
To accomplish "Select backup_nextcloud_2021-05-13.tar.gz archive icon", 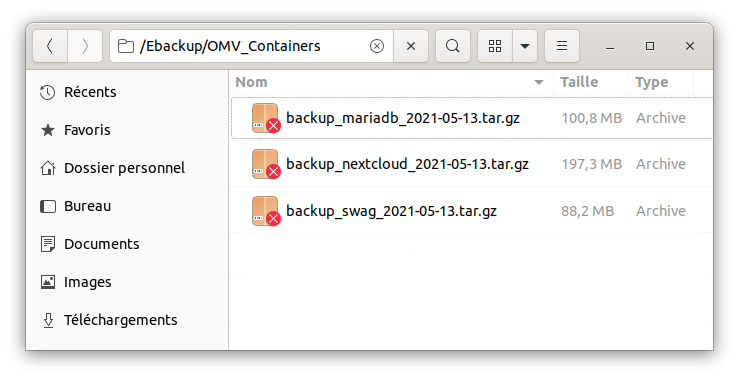I will 266,165.
